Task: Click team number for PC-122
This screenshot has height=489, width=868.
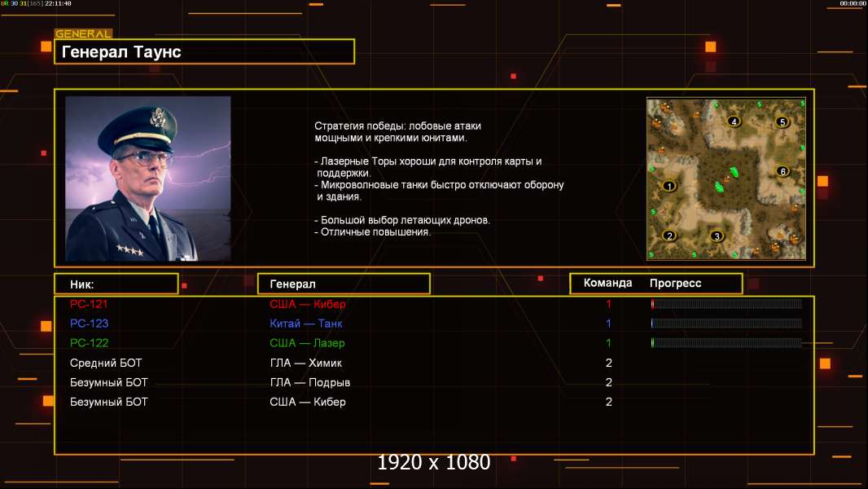Action: [x=608, y=343]
